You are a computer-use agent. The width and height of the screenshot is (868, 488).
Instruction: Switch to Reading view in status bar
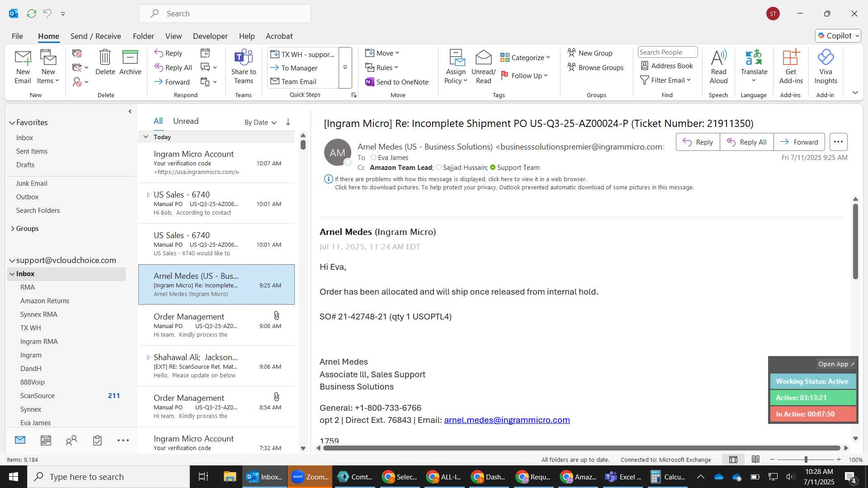(755, 460)
